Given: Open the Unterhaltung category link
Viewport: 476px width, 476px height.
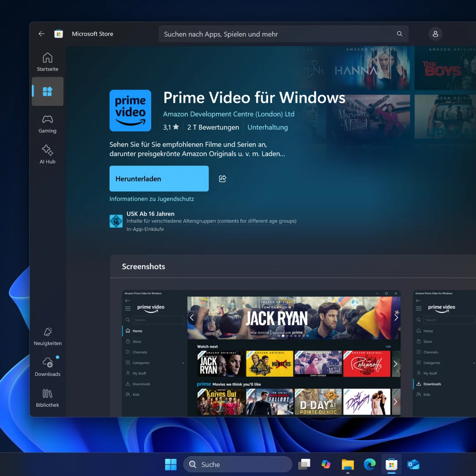Looking at the screenshot, I should [x=268, y=127].
